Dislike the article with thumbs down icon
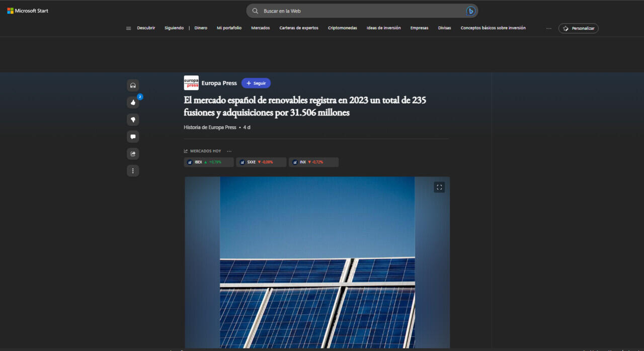Image resolution: width=644 pixels, height=351 pixels. [133, 120]
